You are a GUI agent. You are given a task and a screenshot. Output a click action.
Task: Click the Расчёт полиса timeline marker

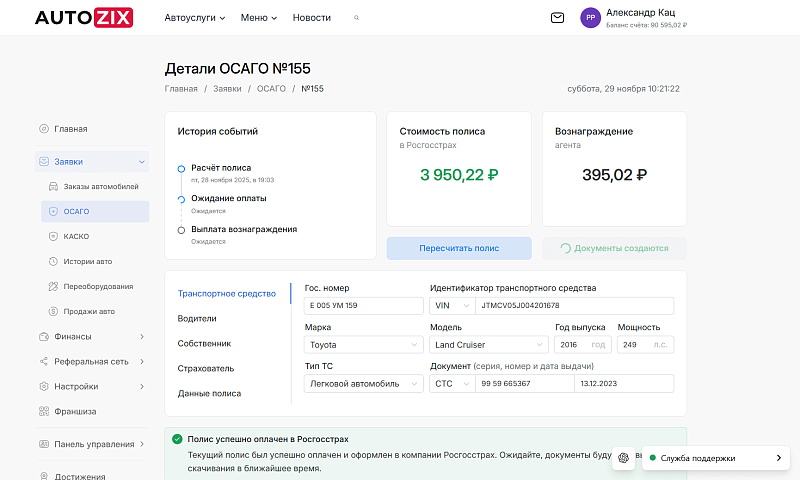[x=181, y=169]
